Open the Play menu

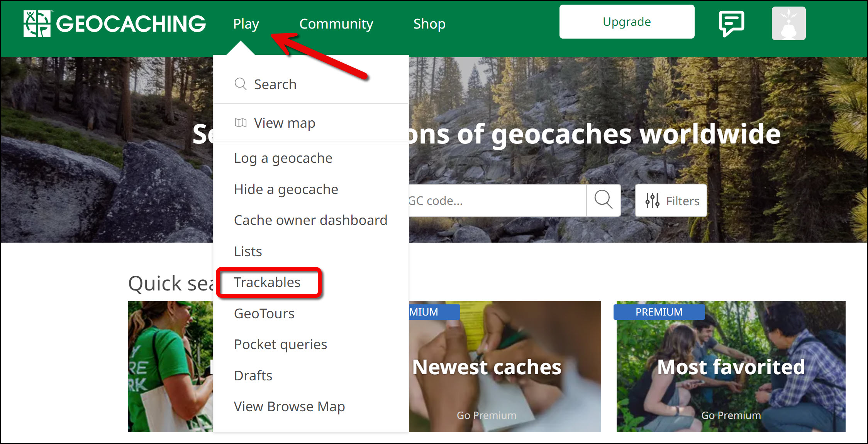coord(246,24)
